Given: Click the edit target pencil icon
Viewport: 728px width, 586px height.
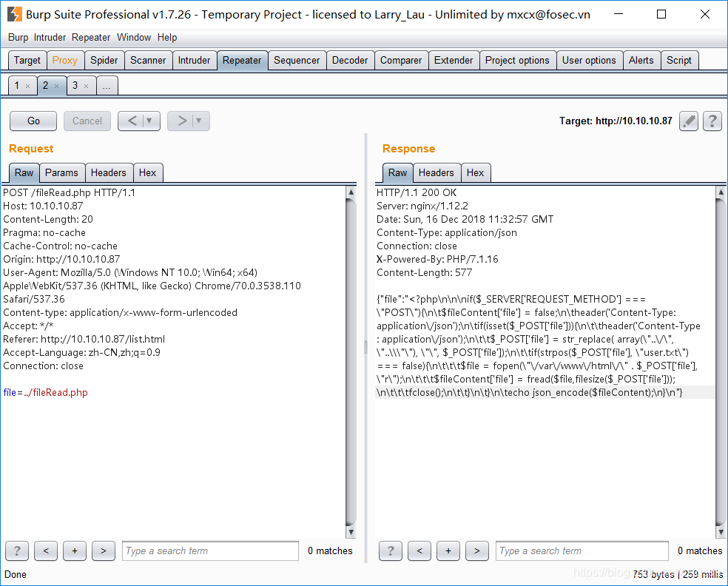Looking at the screenshot, I should tap(689, 121).
